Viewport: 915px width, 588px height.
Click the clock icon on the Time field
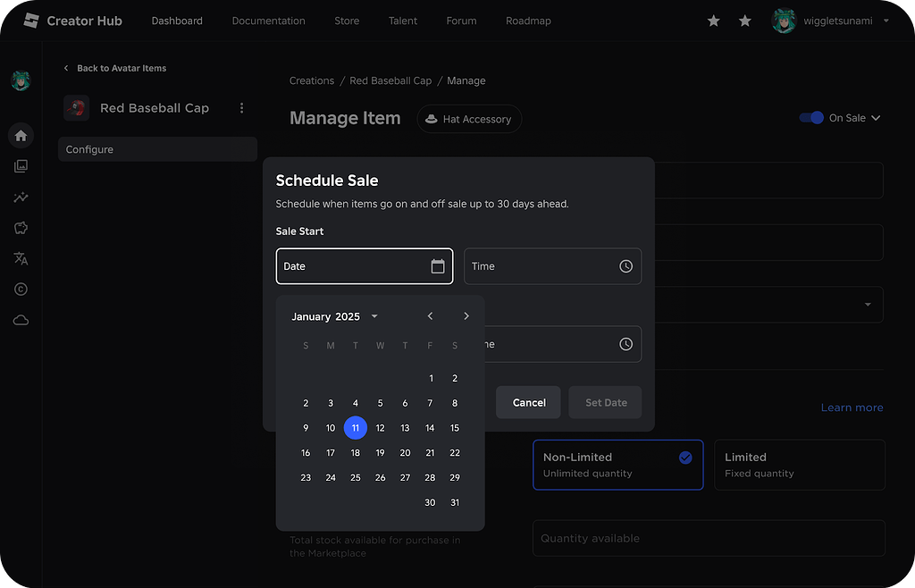pos(625,265)
